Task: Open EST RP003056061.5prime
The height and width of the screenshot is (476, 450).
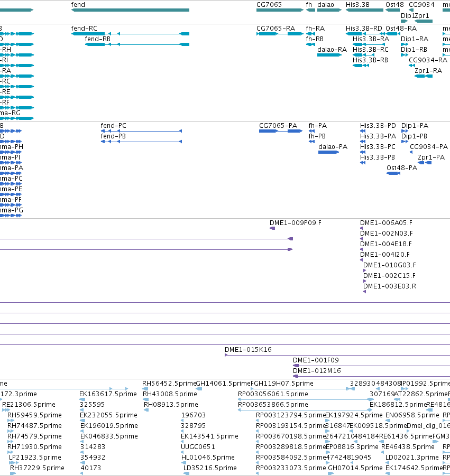Action: pos(306,399)
